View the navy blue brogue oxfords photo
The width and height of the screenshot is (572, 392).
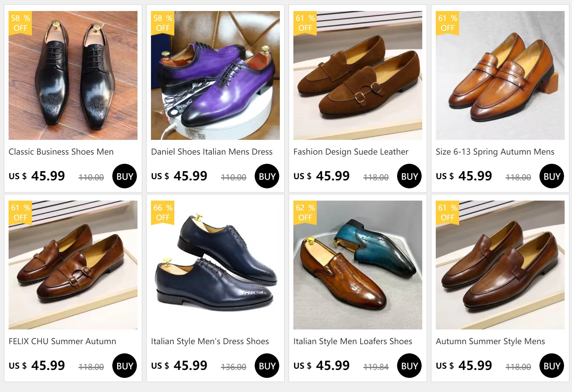pyautogui.click(x=215, y=265)
